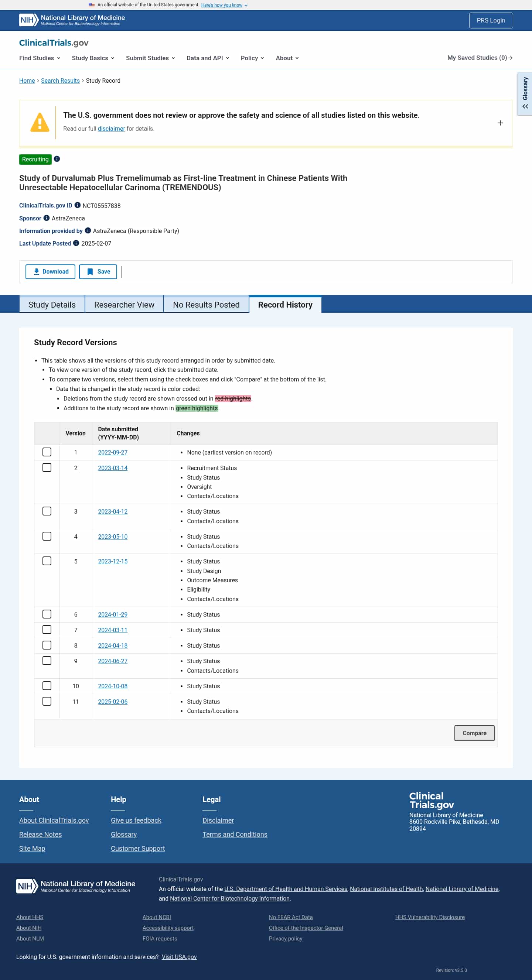Open version submitted 2023-12-15
Viewport: 532px width, 980px height.
click(113, 561)
